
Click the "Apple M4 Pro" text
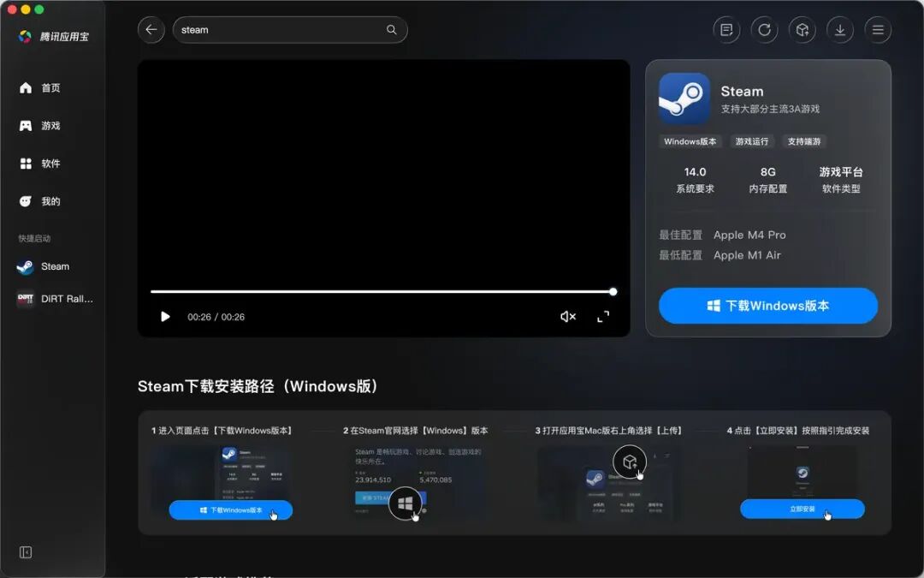point(749,235)
